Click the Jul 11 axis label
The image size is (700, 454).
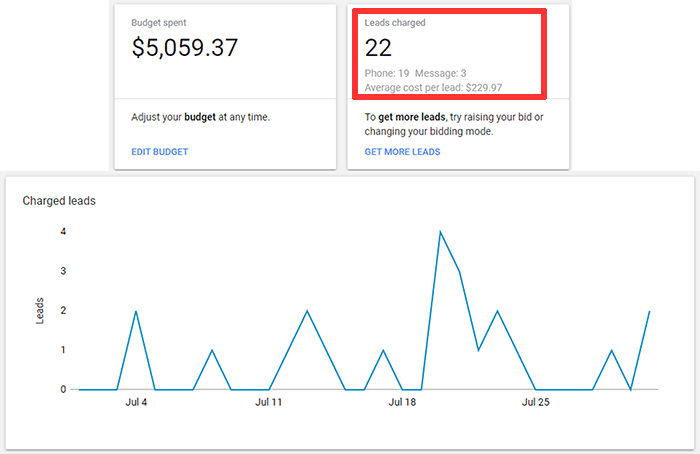pyautogui.click(x=268, y=402)
